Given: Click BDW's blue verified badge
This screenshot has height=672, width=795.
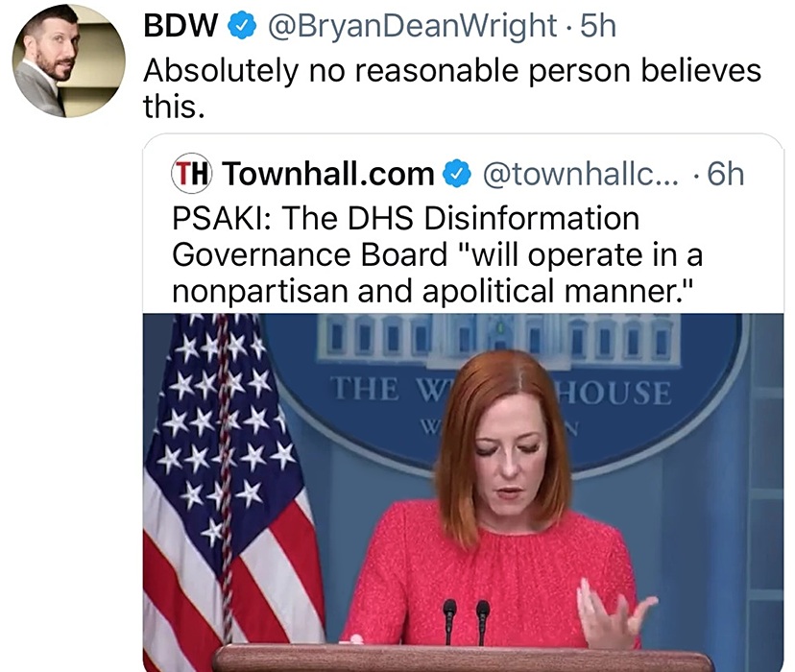Looking at the screenshot, I should [x=242, y=26].
